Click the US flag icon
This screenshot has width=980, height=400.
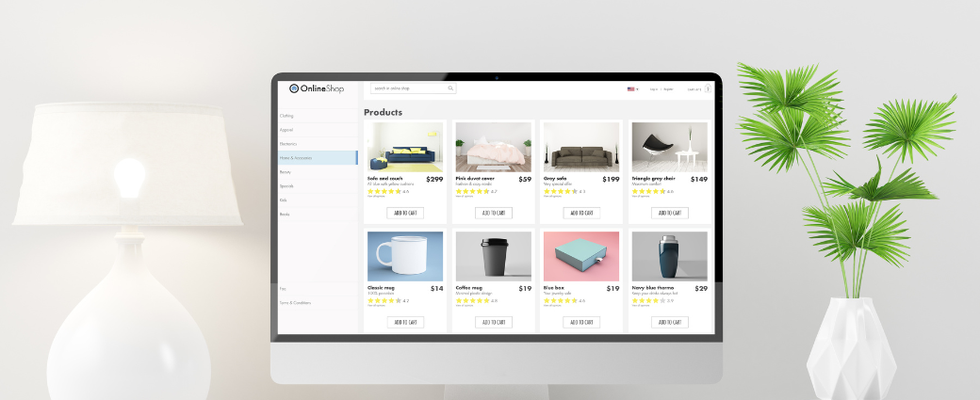click(x=630, y=89)
